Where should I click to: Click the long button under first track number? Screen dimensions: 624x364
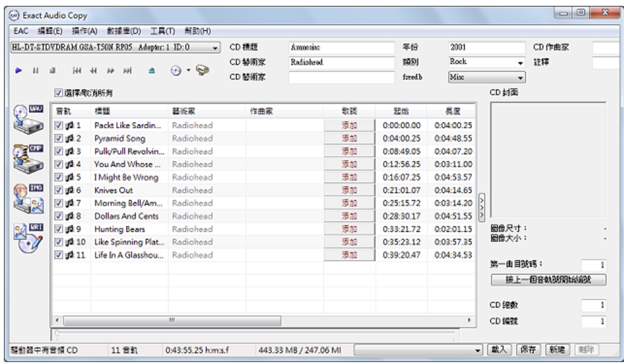tap(548, 280)
